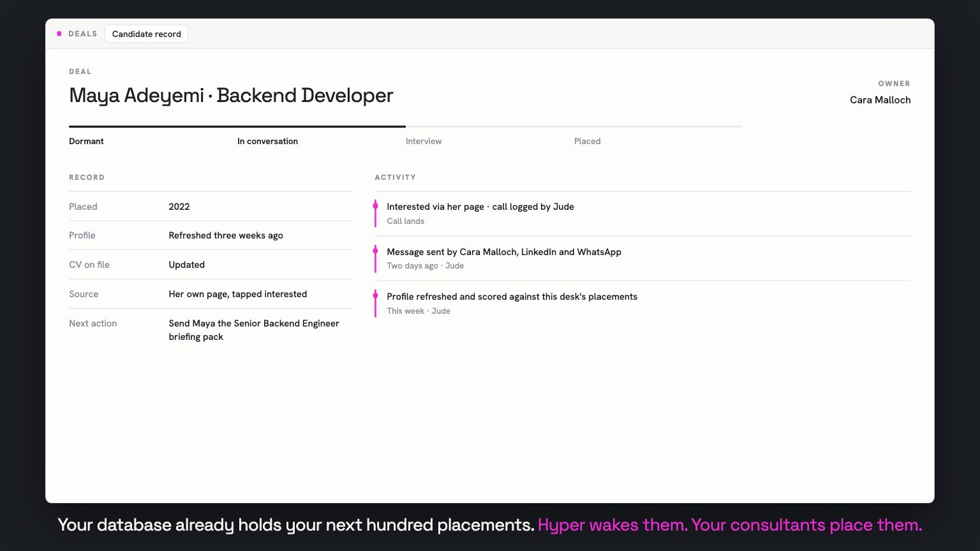Click the OWNER label
This screenshot has width=980, height=551.
tap(894, 84)
